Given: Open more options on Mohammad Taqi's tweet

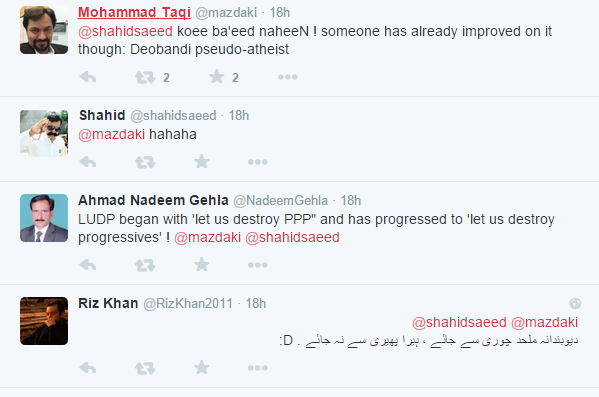Looking at the screenshot, I should click(x=288, y=77).
